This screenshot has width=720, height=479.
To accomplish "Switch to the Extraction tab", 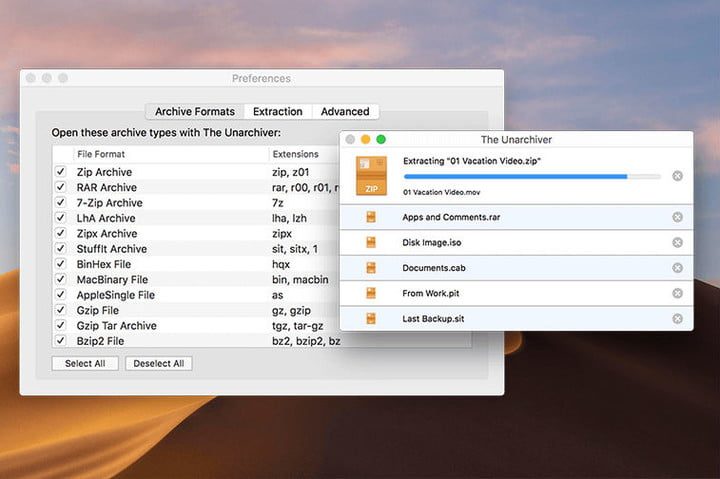I will tap(278, 112).
